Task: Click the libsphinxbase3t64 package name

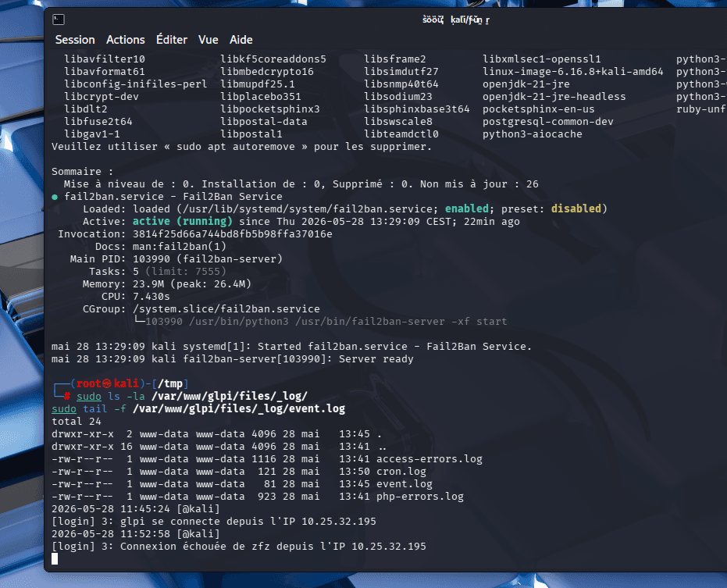Action: 417,109
